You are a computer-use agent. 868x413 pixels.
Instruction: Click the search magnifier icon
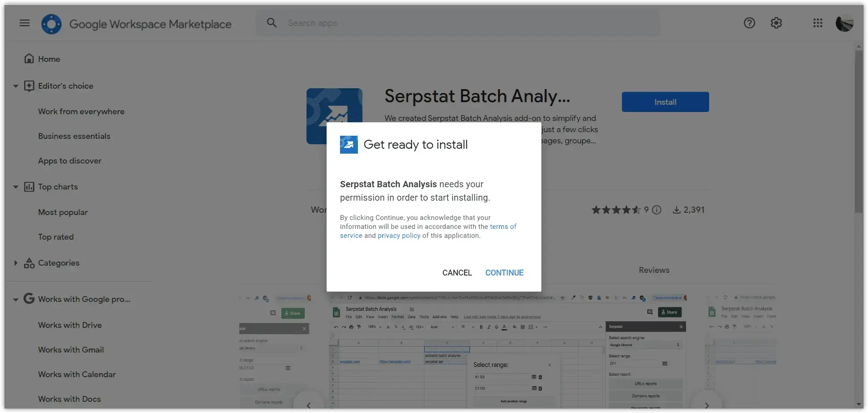coord(272,23)
